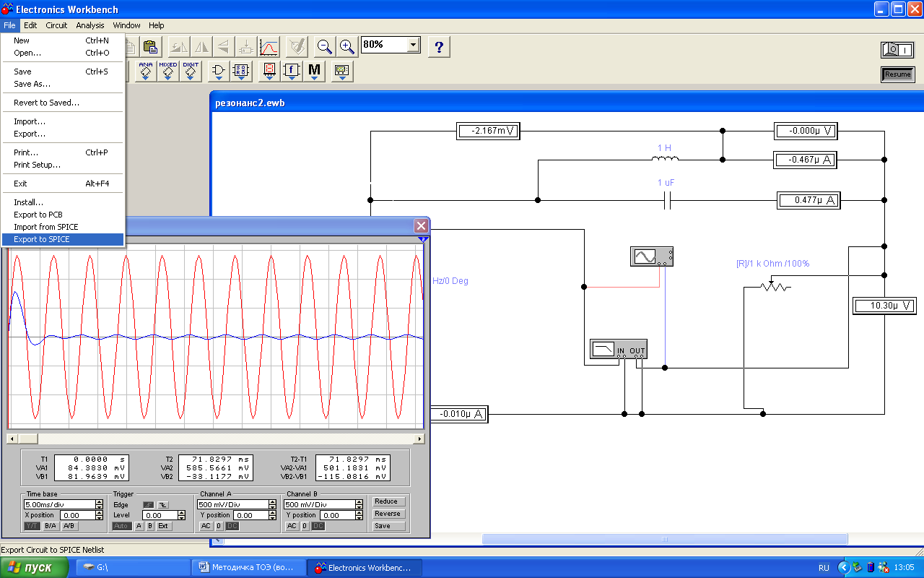Click the Trigger Level 0.00 input field

click(x=160, y=515)
